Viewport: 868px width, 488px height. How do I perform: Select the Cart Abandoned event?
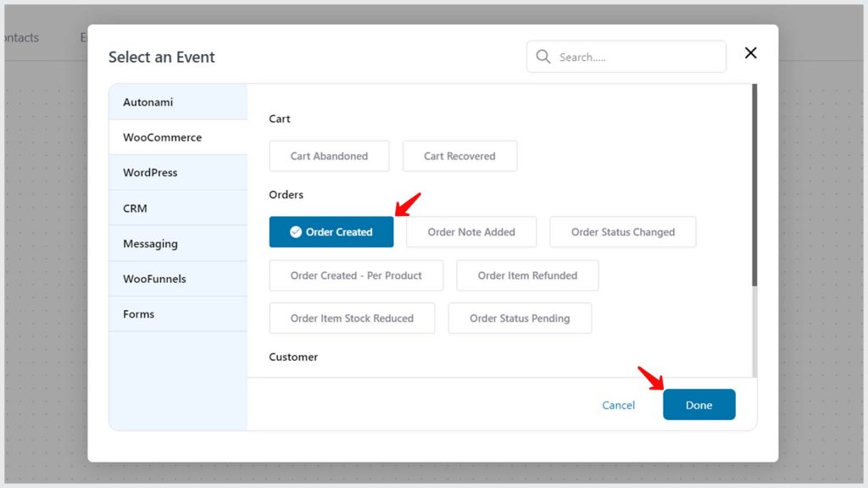point(329,156)
